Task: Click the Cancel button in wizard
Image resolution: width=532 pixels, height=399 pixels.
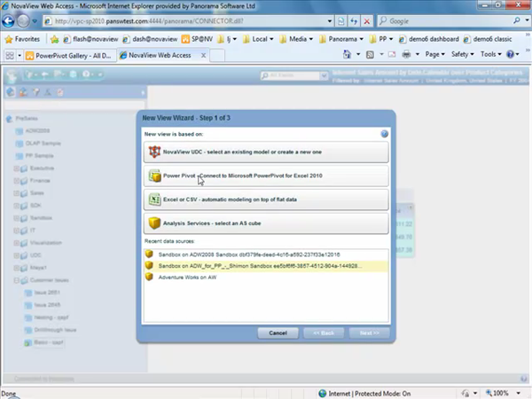Action: (278, 332)
